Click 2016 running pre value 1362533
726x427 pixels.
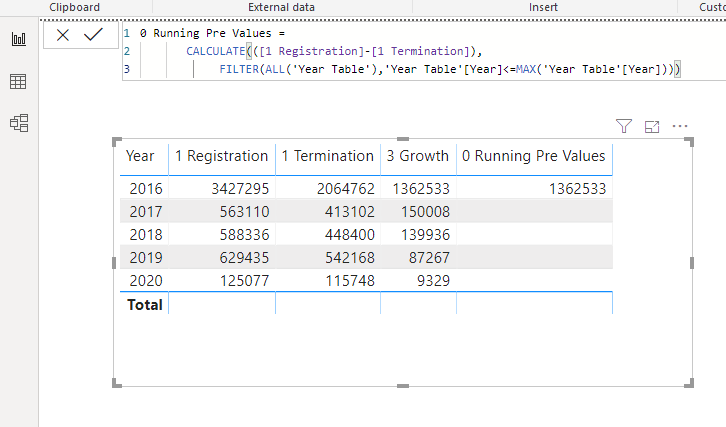[577, 188]
